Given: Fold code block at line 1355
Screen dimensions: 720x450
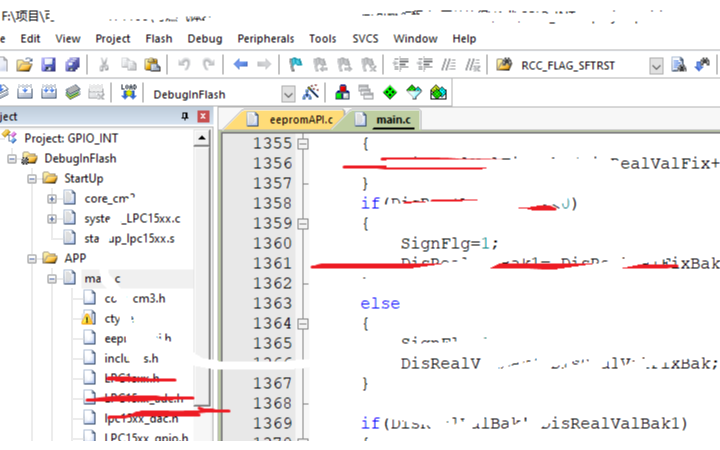Looking at the screenshot, I should (x=303, y=144).
